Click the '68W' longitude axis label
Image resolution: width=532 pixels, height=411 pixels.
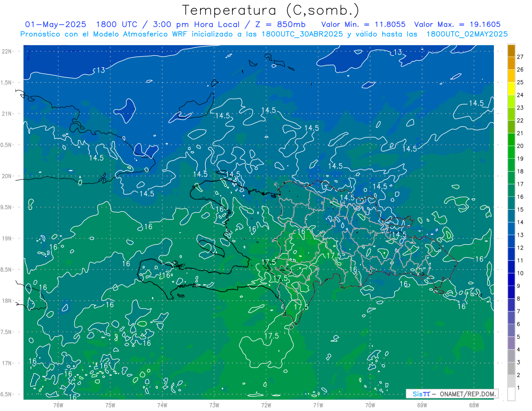(474, 405)
